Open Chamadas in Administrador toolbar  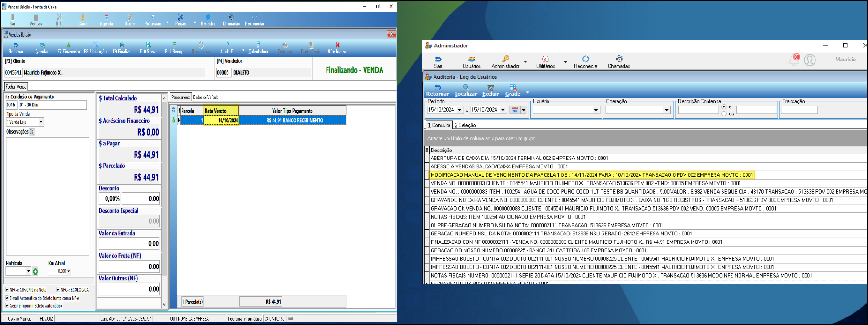click(x=619, y=62)
